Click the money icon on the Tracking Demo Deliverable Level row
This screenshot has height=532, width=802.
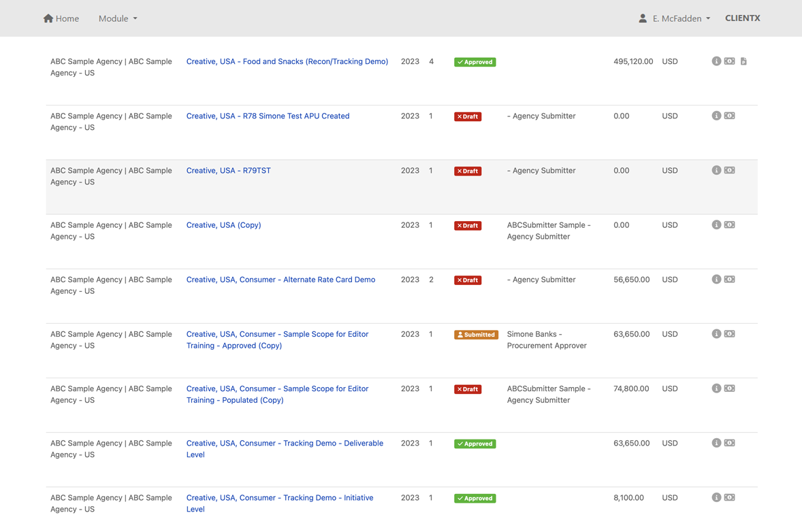[730, 443]
